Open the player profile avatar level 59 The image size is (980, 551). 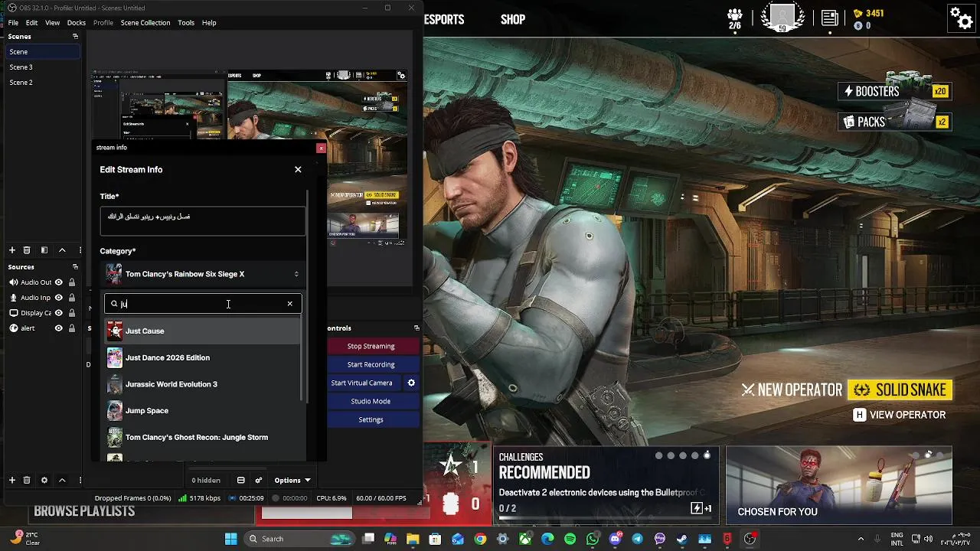point(782,17)
